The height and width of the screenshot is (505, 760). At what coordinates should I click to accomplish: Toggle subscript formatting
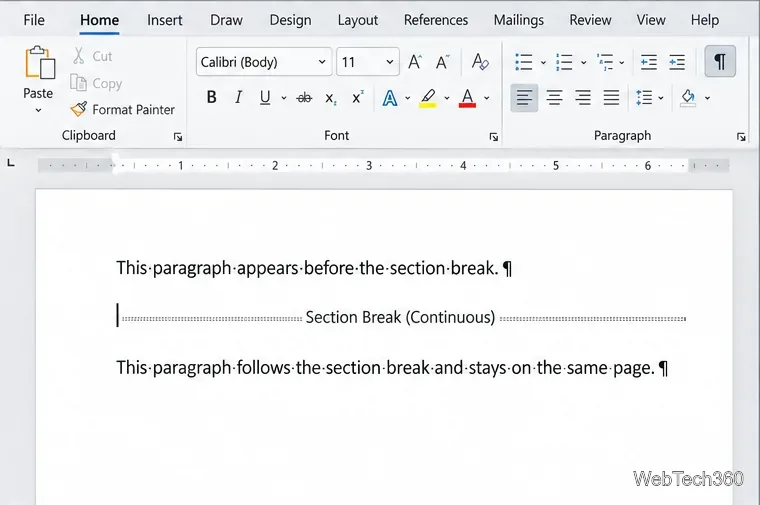point(331,98)
